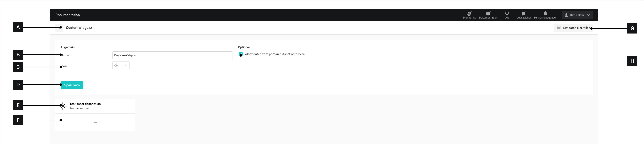
Task: Click clapperboard icon in Testdaten einstellen
Action: pos(559,28)
